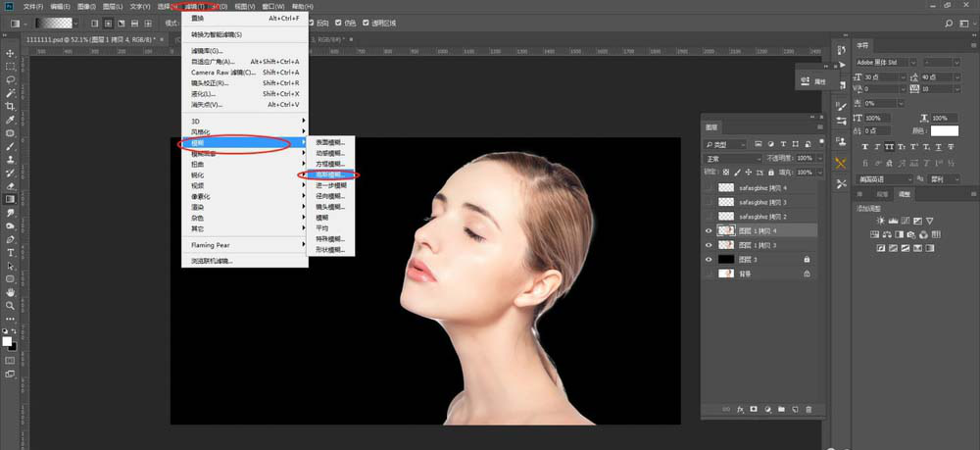Viewport: 980px width, 450px height.
Task: Click 转换为智能滤镜(S) menu entry
Action: click(x=217, y=34)
